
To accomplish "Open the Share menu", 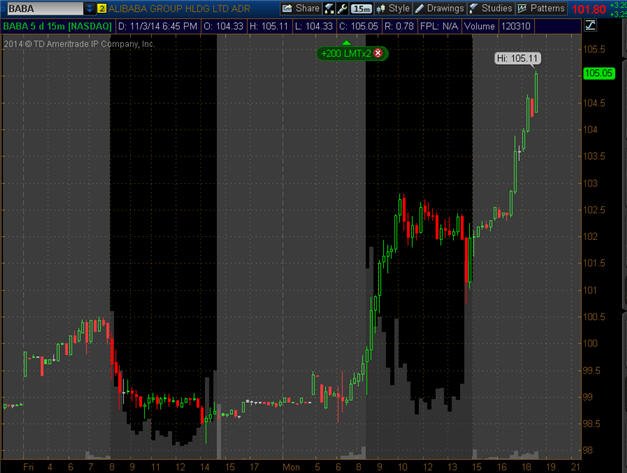I will point(301,8).
